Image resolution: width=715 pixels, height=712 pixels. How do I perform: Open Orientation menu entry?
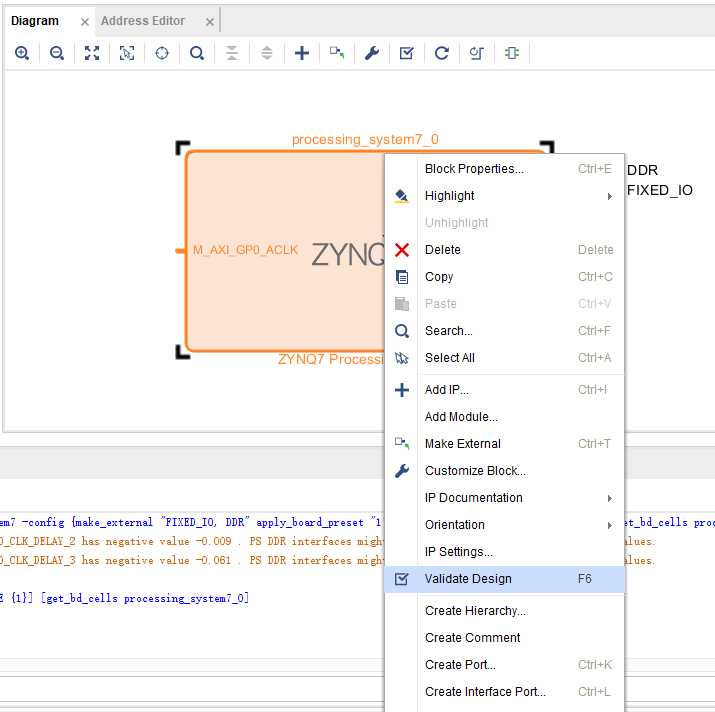(504, 525)
